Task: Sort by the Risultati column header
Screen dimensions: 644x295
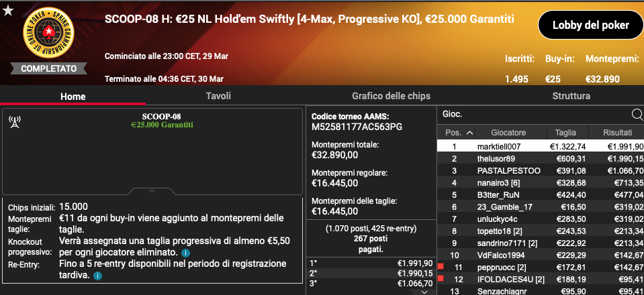Action: point(616,133)
